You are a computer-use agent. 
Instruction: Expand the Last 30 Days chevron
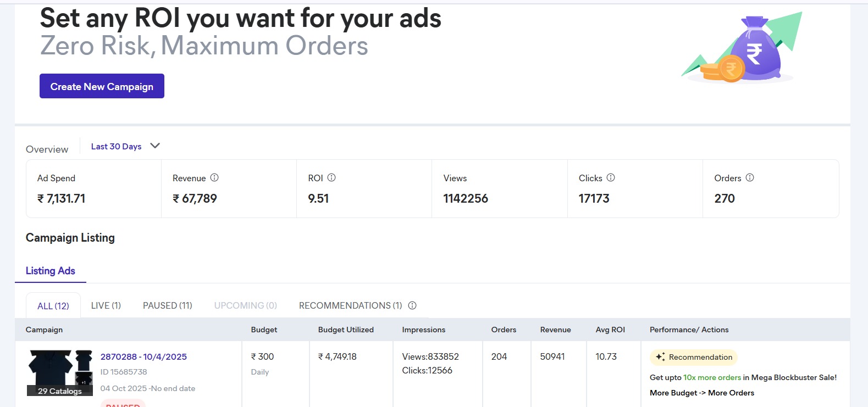(x=155, y=146)
